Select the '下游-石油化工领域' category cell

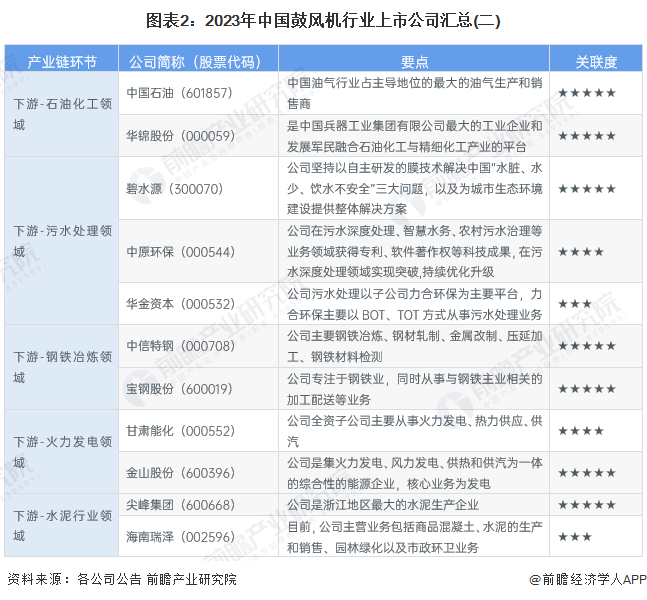pos(62,114)
